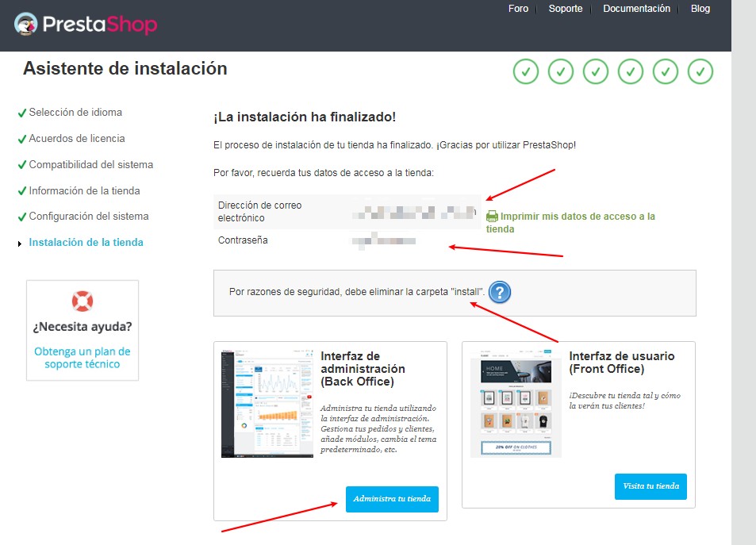The image size is (756, 545).
Task: Open Obtenga un plan de soporte técnico
Action: click(x=83, y=357)
